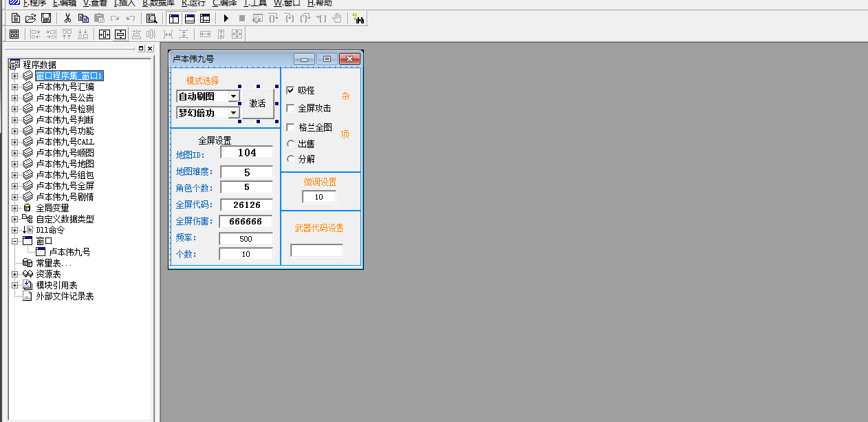Uncheck the 吸怪 checkbox
This screenshot has height=422, width=868.
(290, 90)
